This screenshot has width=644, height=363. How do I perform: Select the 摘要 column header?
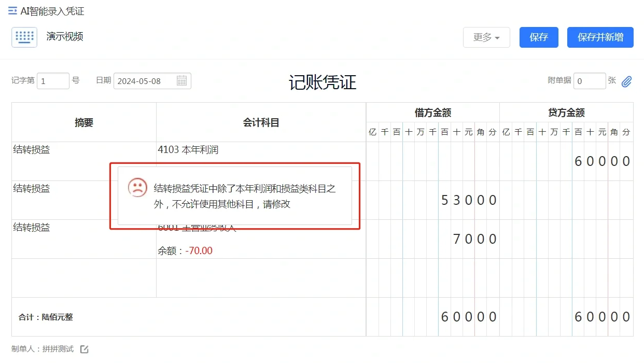[83, 122]
